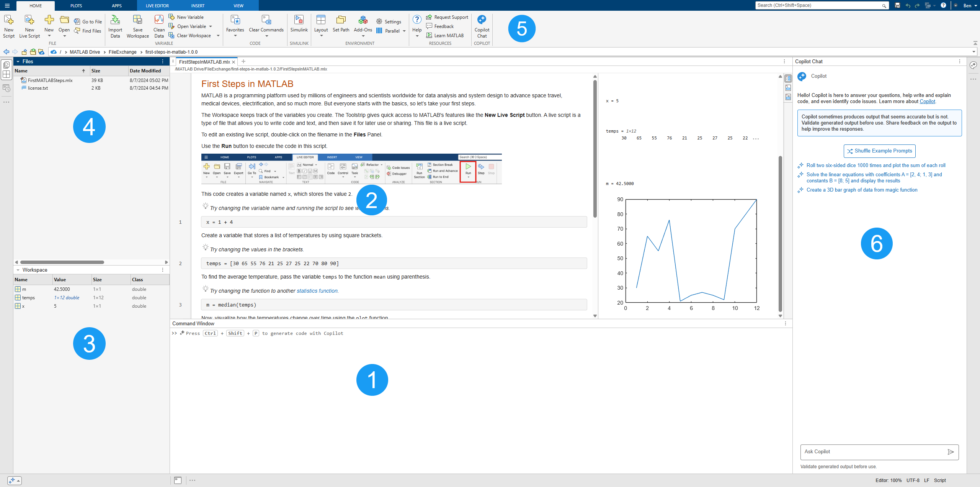The width and height of the screenshot is (980, 487).
Task: Expand the Parallel dropdown
Action: (404, 31)
